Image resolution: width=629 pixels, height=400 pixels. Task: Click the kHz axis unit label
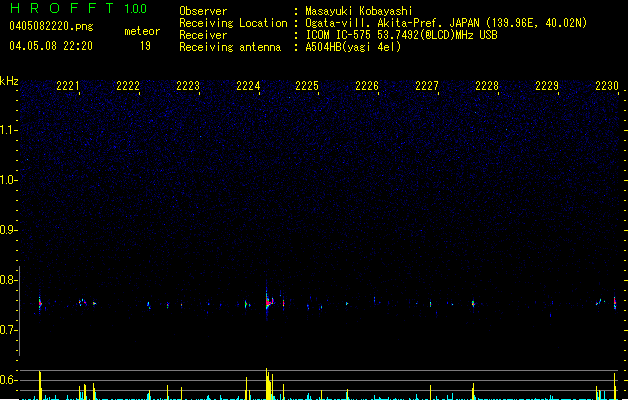9,81
